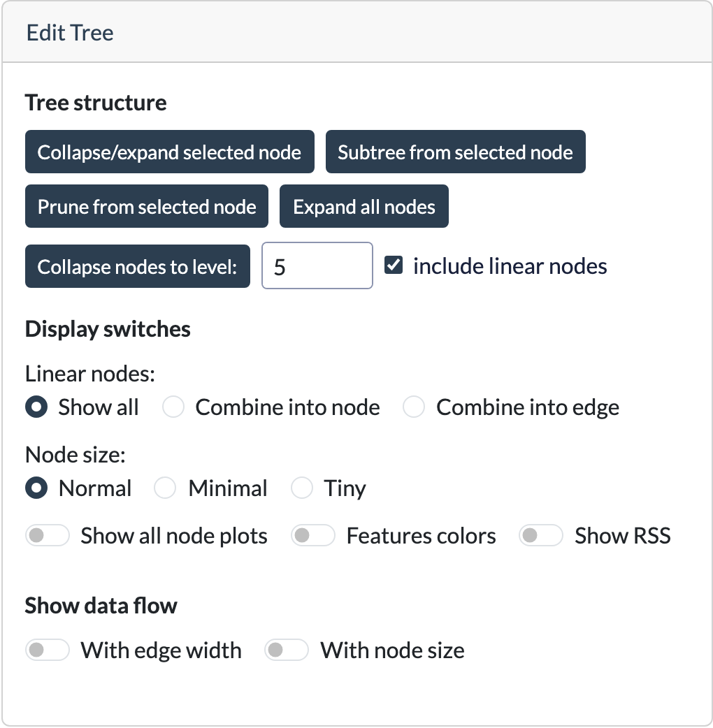The width and height of the screenshot is (713, 728).
Task: Click the Node size: label
Action: click(75, 455)
